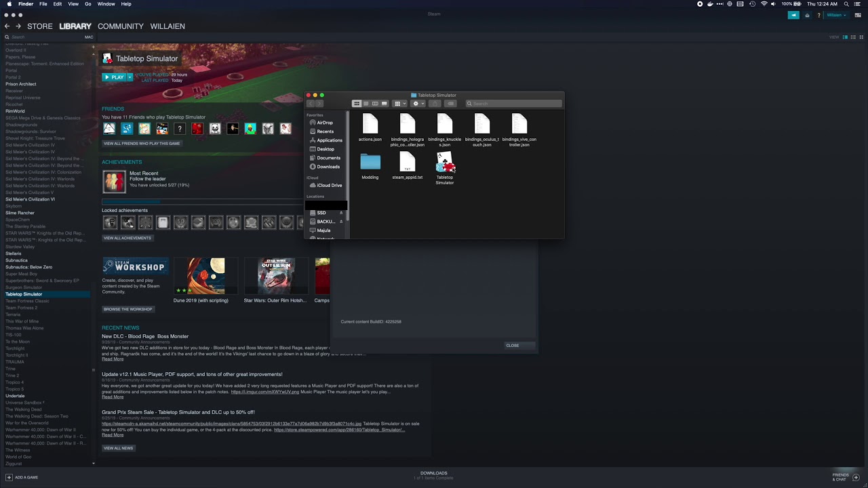Open Downloads in Finder sidebar

[x=328, y=167]
